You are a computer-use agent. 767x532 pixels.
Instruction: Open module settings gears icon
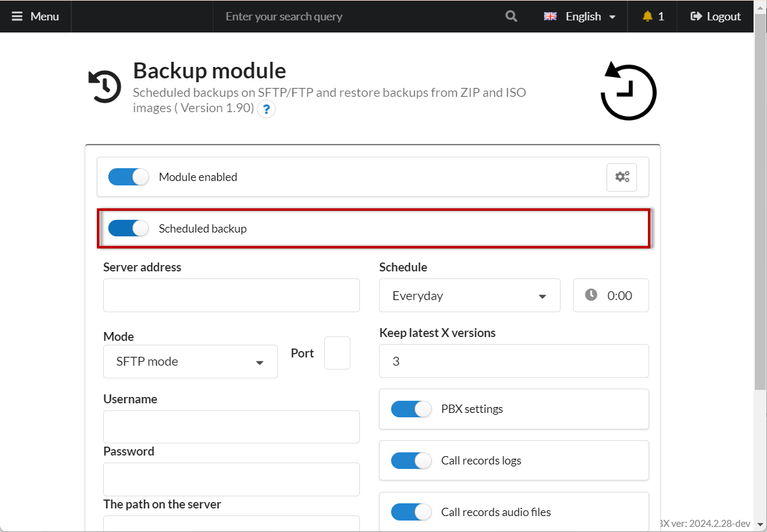pyautogui.click(x=621, y=177)
